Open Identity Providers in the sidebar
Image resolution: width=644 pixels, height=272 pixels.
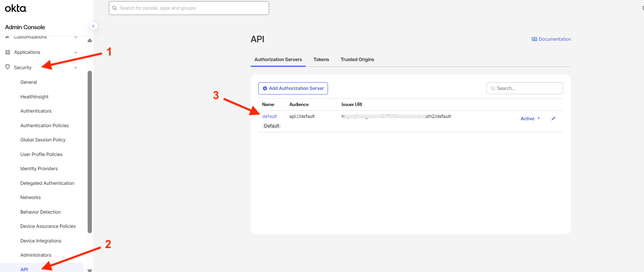(x=39, y=169)
